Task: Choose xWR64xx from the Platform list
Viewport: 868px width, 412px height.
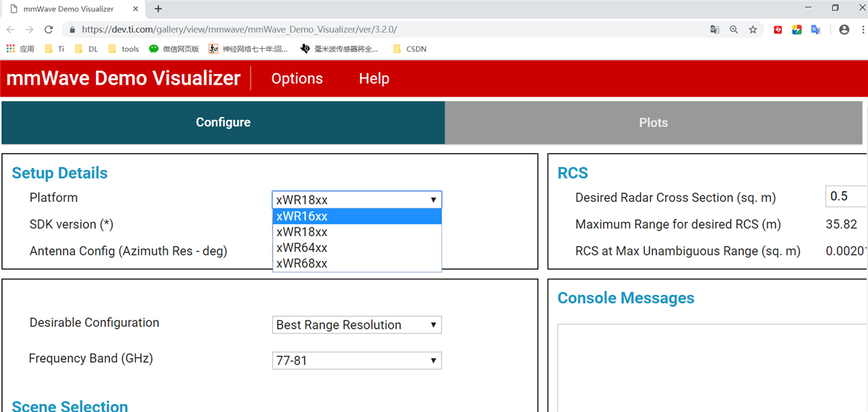Action: point(357,248)
